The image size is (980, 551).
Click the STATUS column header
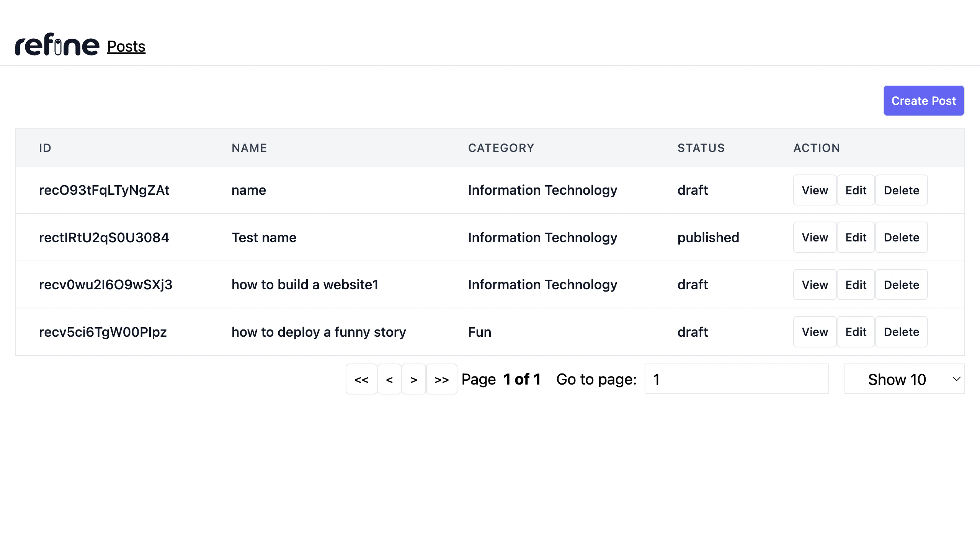click(x=701, y=148)
